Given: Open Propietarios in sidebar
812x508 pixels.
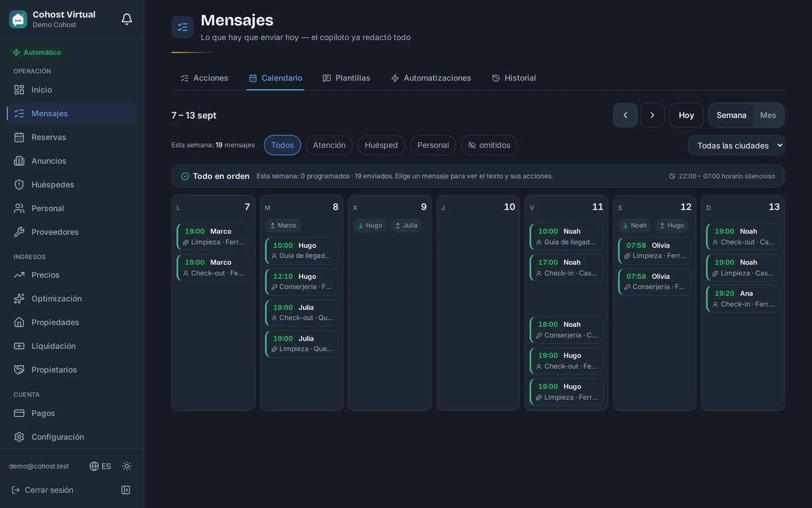Looking at the screenshot, I should (72, 370).
